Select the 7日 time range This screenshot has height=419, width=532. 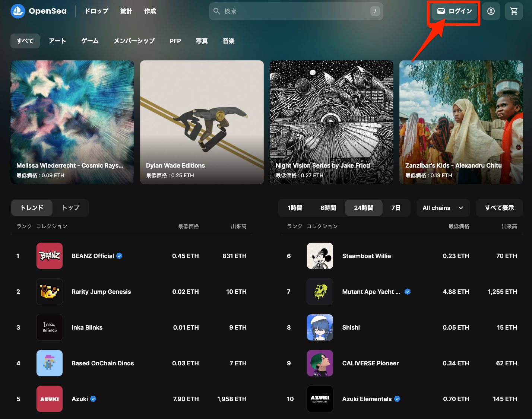coord(396,208)
